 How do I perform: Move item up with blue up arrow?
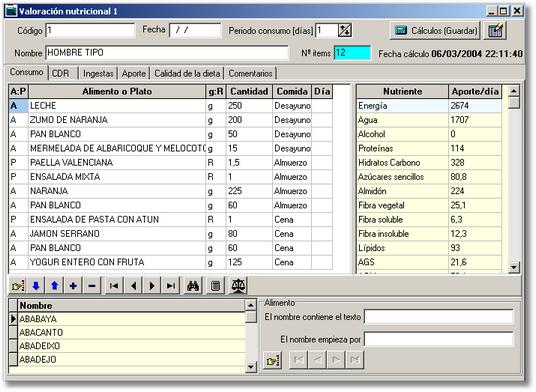(x=54, y=286)
